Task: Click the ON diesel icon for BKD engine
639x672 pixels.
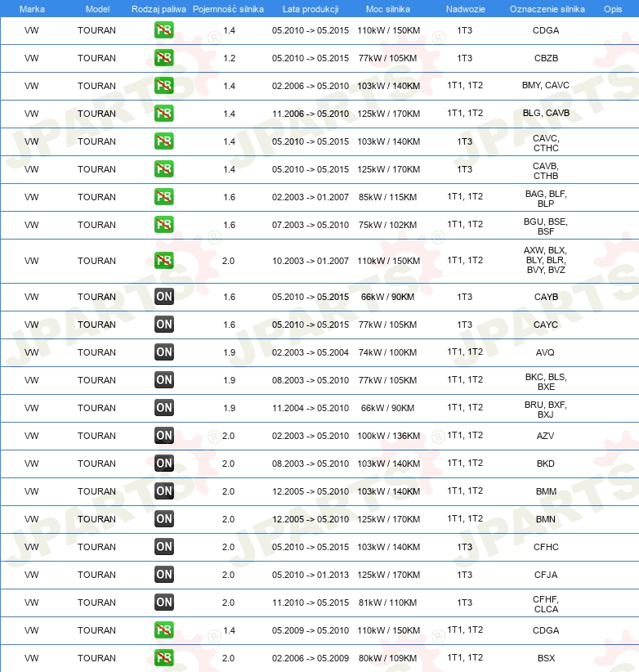Action: (164, 464)
